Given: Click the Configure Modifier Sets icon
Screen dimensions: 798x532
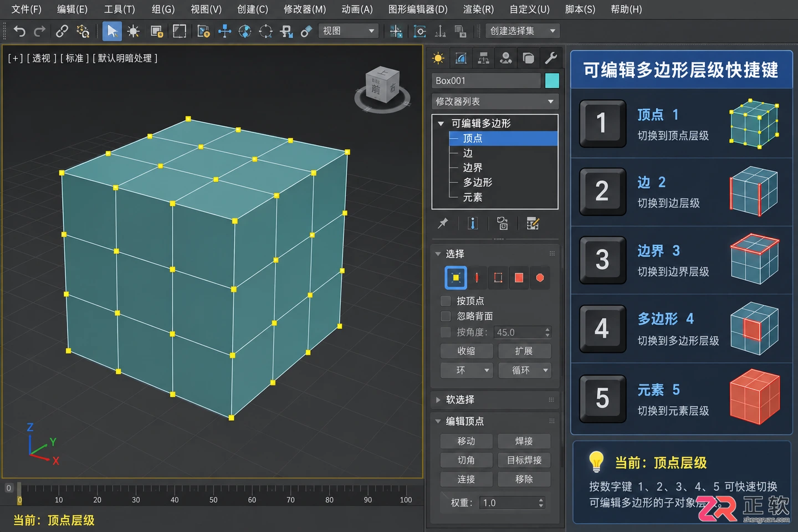Looking at the screenshot, I should 533,223.
